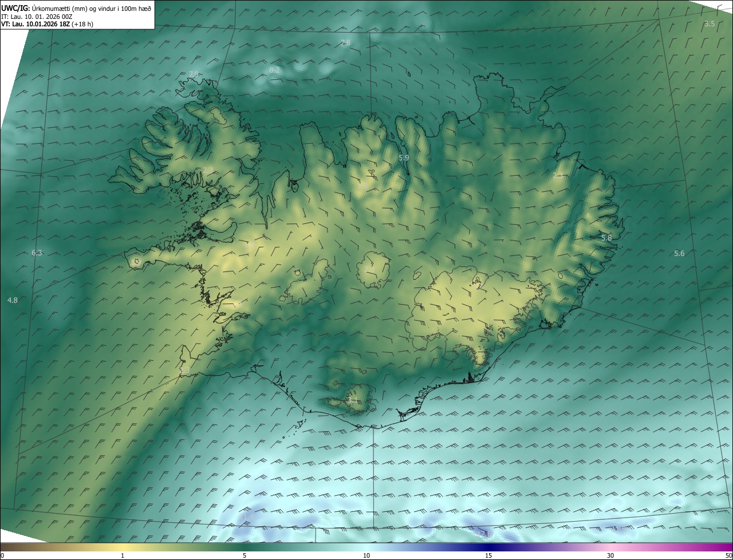Click the colorbar tick label 0
The height and width of the screenshot is (560, 733).
point(2,555)
